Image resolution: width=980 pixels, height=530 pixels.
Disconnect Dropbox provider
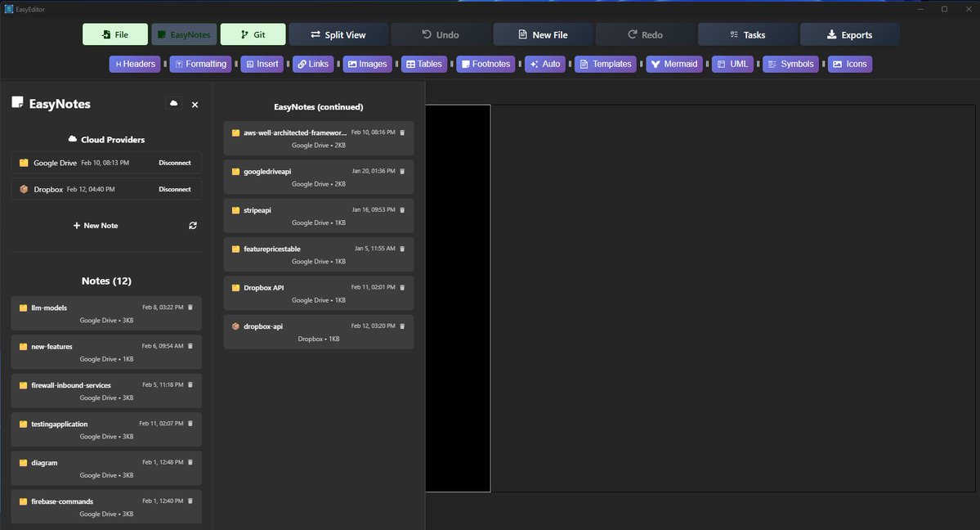[174, 189]
